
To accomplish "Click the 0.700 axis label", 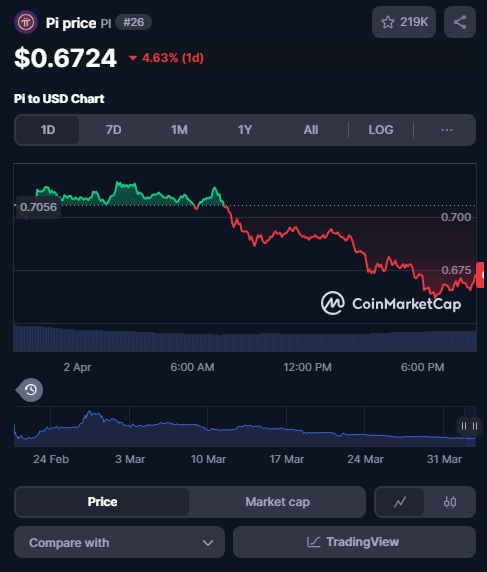I will (x=456, y=217).
